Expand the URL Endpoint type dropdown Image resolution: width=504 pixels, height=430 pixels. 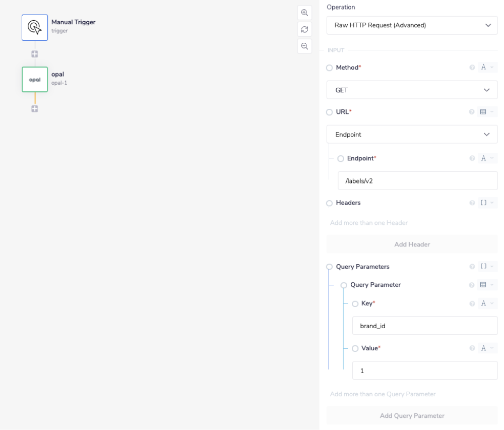tap(412, 135)
